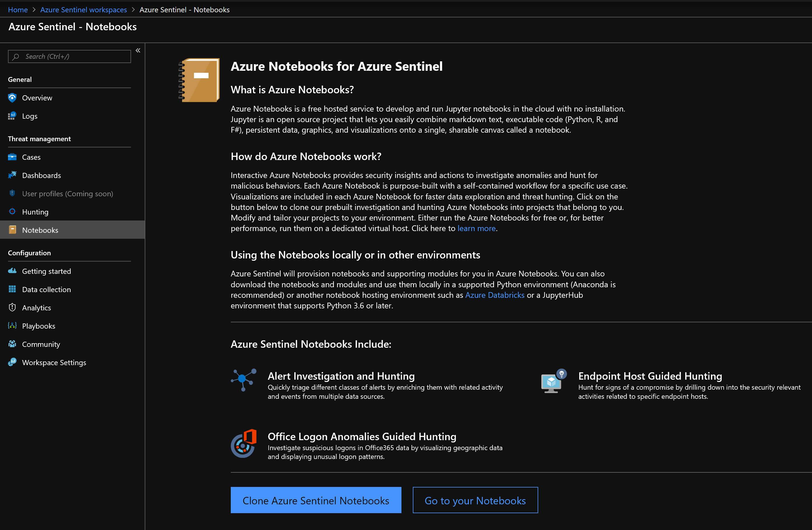Click the Playbooks icon
812x530 pixels.
tap(12, 326)
